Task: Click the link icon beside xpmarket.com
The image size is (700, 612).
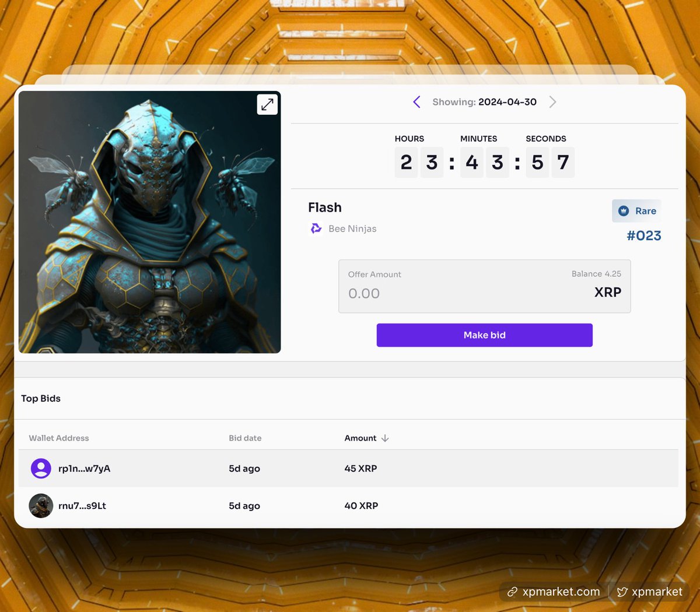Action: [x=512, y=592]
